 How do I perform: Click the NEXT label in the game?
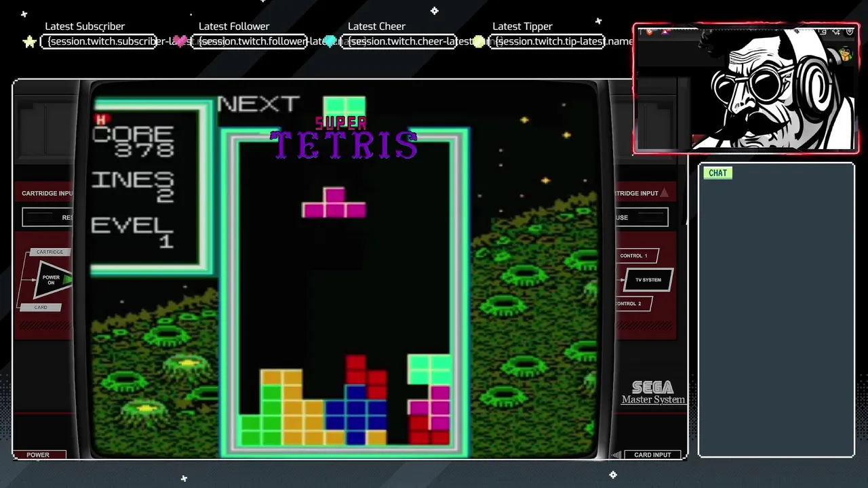[258, 104]
